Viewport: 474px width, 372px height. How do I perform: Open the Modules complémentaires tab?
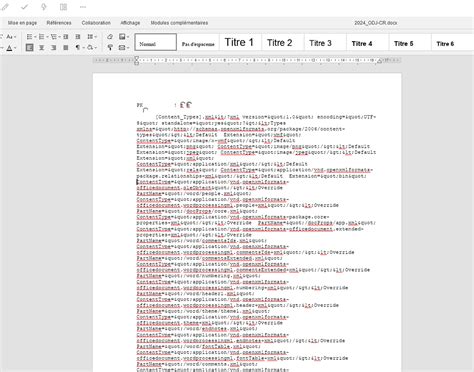pos(179,23)
